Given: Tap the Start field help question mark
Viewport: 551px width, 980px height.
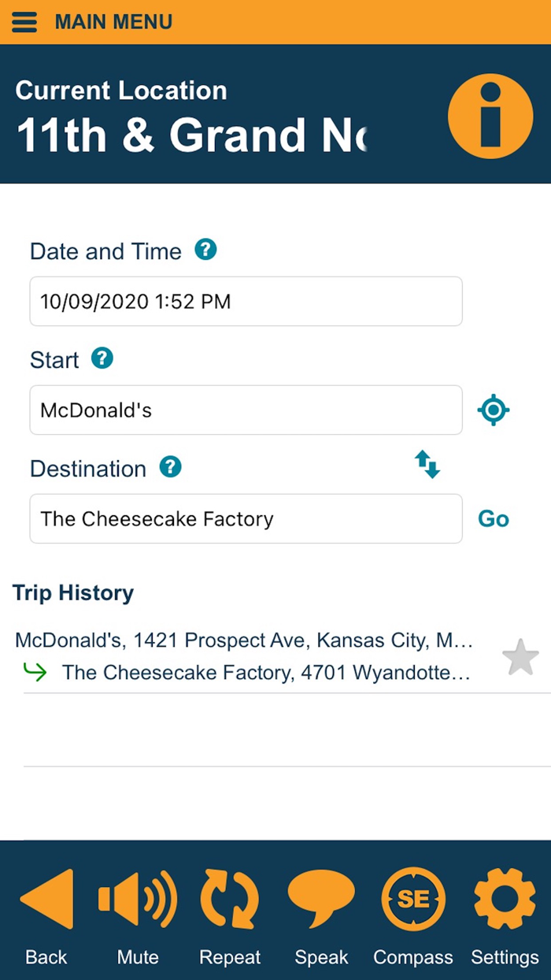Looking at the screenshot, I should 102,358.
